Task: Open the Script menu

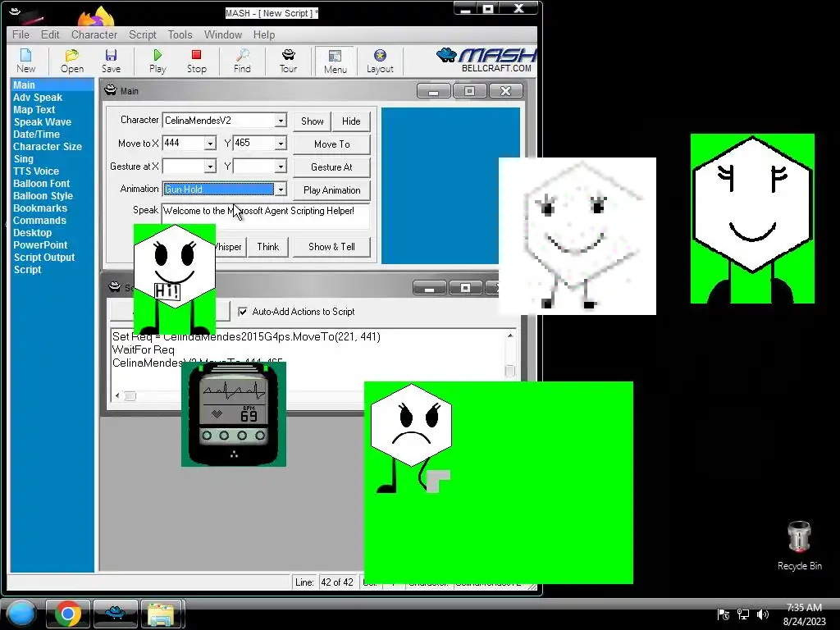Action: (x=143, y=34)
